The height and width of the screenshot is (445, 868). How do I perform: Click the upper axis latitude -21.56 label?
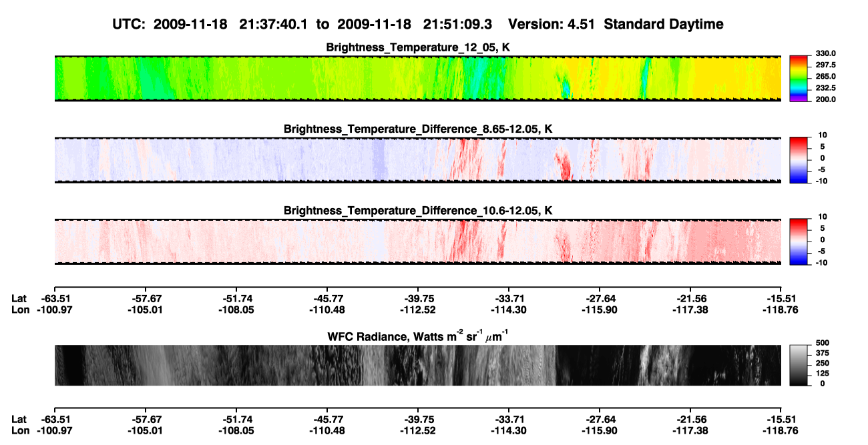(x=691, y=299)
